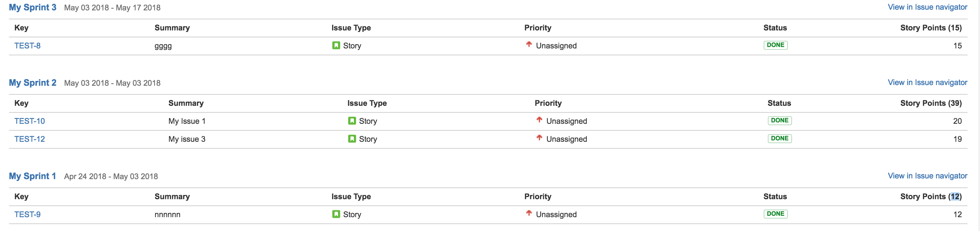The width and height of the screenshot is (980, 231).
Task: Click the Unassigned priority icon for TEST-10
Action: [x=539, y=120]
